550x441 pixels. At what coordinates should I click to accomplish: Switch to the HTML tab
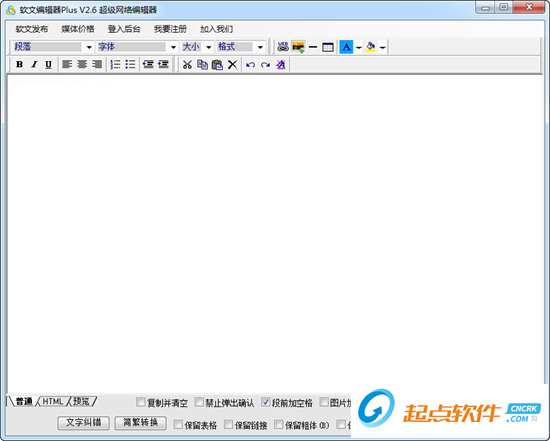pos(53,401)
